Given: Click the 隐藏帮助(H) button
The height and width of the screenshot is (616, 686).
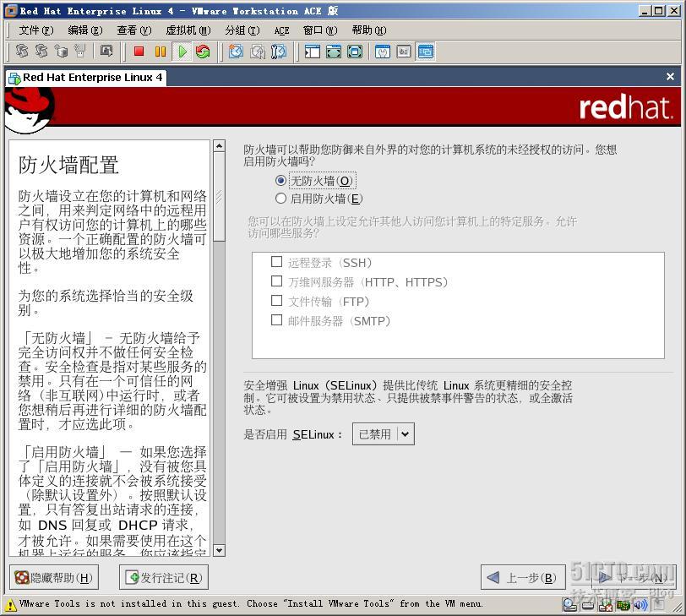Looking at the screenshot, I should (x=53, y=577).
